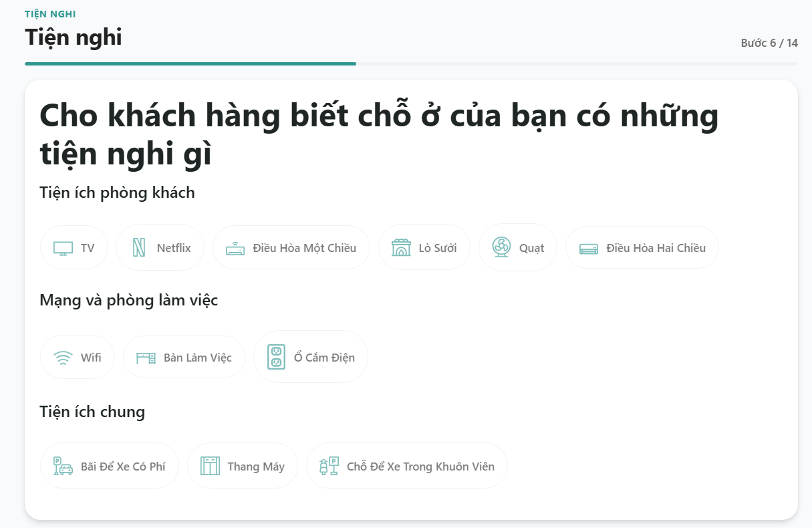Screen dimensions: 812x528
Task: Toggle the Điều Hòa Một Chiều amenity
Action: (291, 248)
